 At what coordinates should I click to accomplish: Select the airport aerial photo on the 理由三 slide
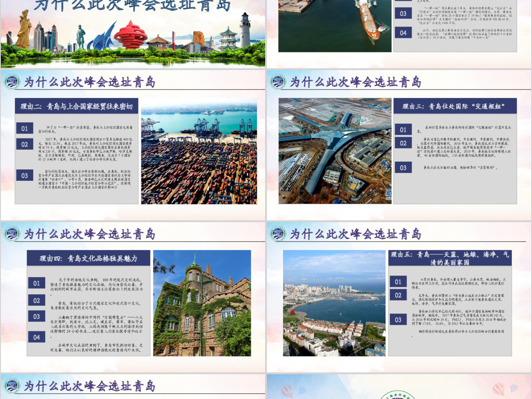pos(335,151)
